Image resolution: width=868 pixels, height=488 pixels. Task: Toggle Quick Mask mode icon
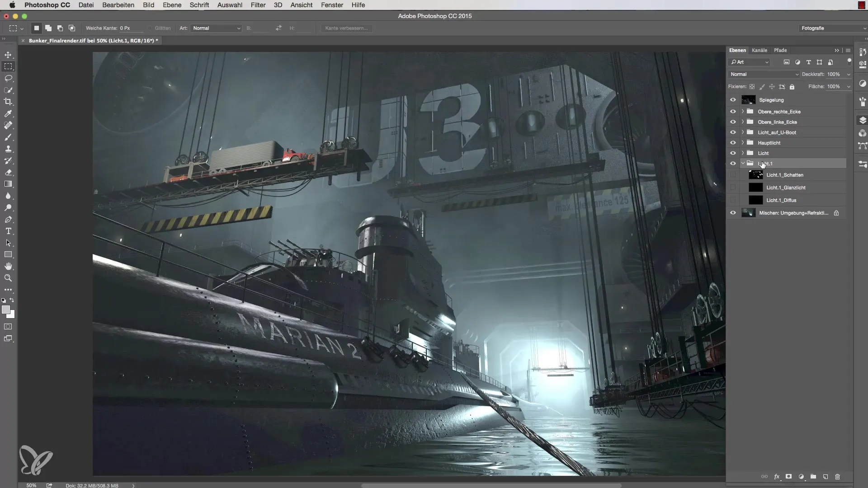[x=8, y=327]
